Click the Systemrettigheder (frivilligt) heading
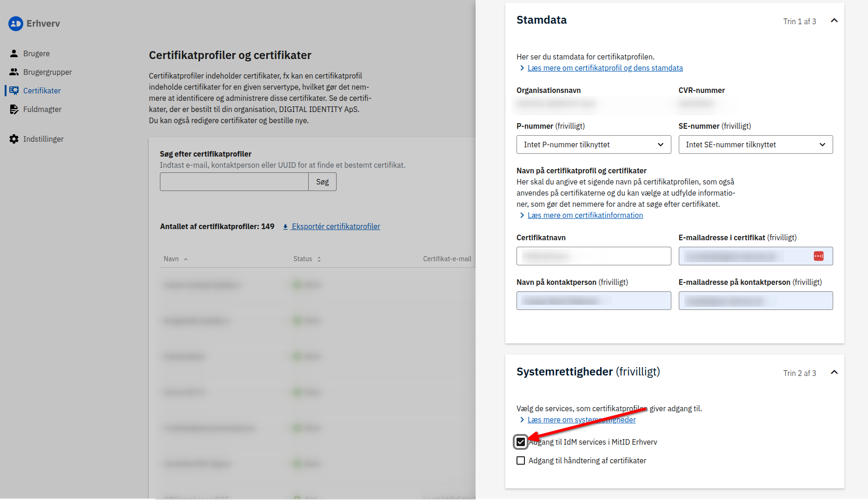This screenshot has height=500, width=868. tap(588, 372)
